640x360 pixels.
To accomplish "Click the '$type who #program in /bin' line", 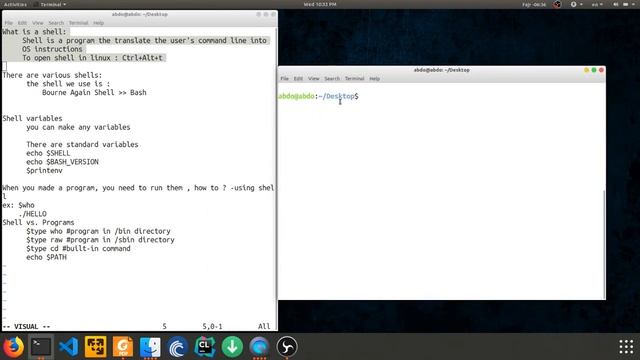I will (x=98, y=231).
